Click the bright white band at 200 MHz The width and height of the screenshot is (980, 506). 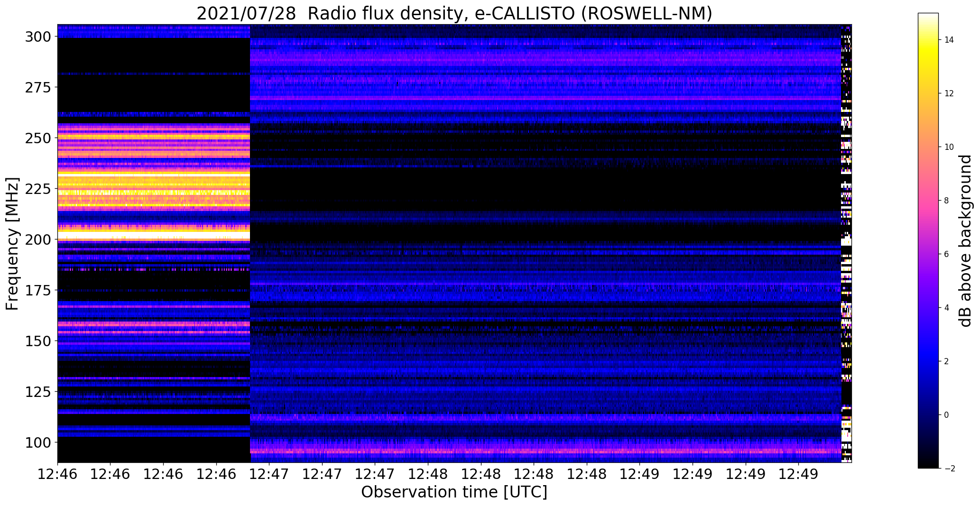(154, 235)
